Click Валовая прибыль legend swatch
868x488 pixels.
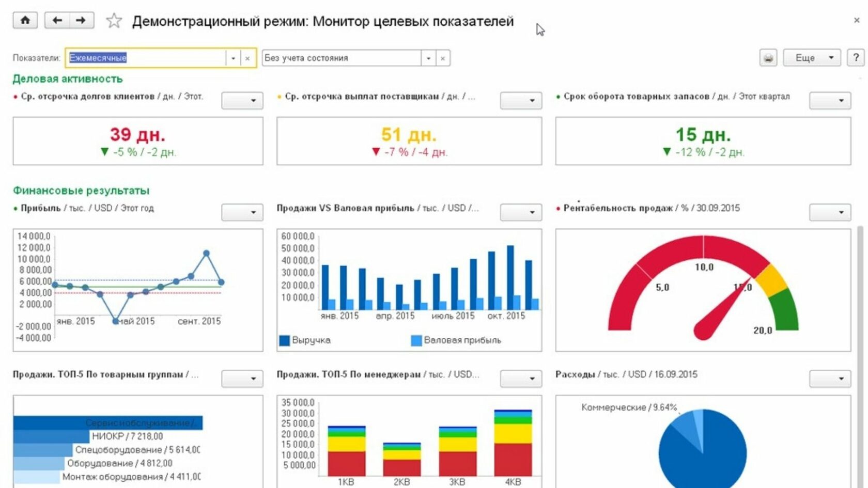tap(416, 340)
